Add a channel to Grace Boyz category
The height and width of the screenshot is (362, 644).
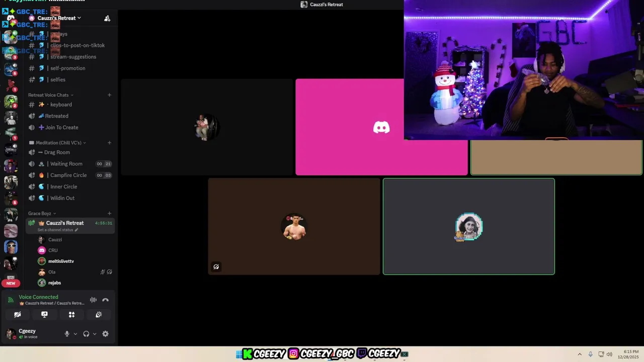tap(109, 214)
